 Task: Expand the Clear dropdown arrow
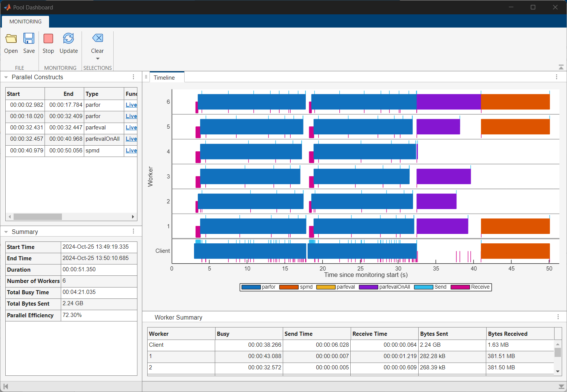[97, 59]
